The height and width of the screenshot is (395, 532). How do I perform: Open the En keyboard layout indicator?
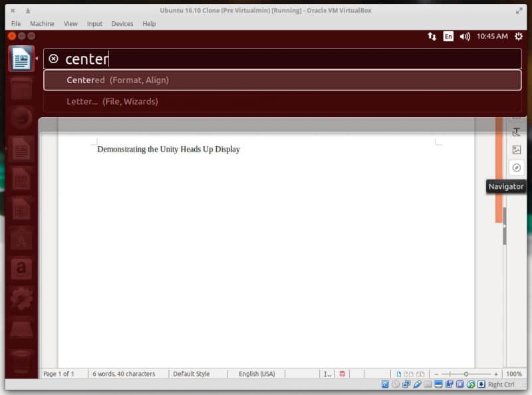click(x=448, y=37)
